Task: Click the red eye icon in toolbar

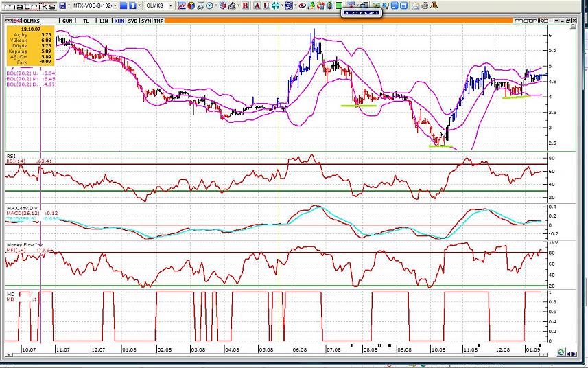Action: click(x=301, y=5)
